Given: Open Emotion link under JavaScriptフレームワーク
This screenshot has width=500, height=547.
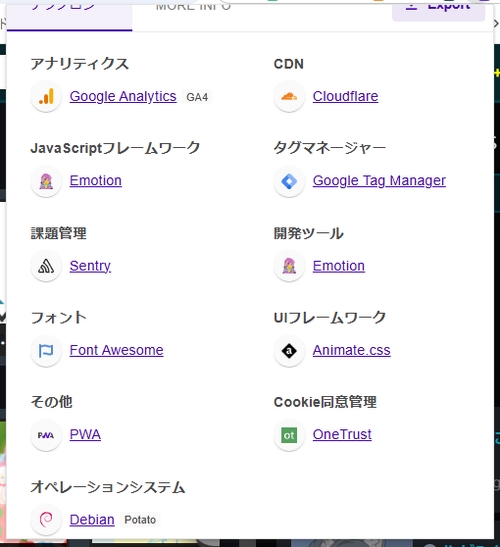Looking at the screenshot, I should (x=96, y=181).
